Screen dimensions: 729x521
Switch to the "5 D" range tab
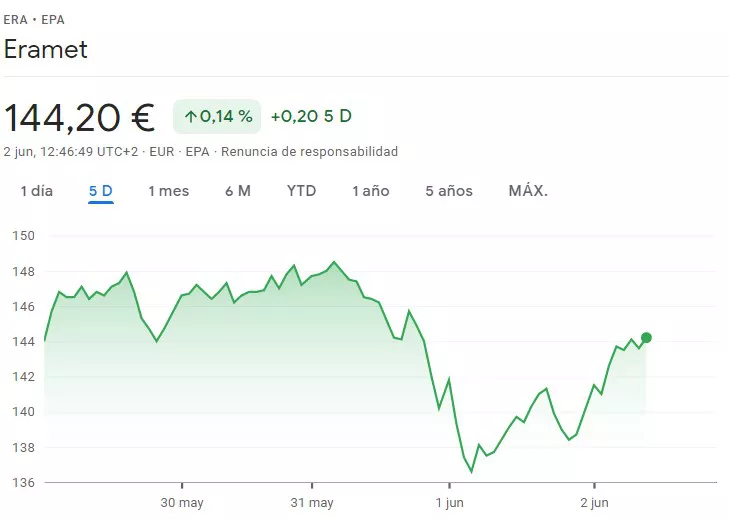(x=100, y=191)
